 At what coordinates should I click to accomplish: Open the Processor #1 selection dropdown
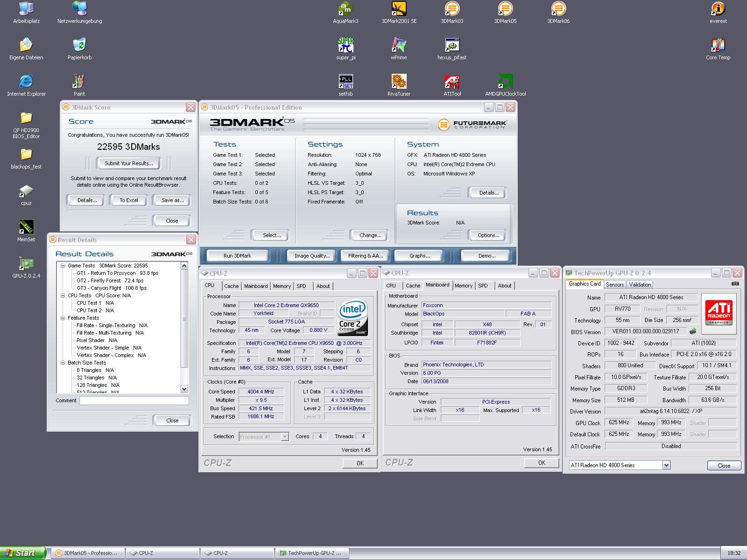[x=285, y=437]
